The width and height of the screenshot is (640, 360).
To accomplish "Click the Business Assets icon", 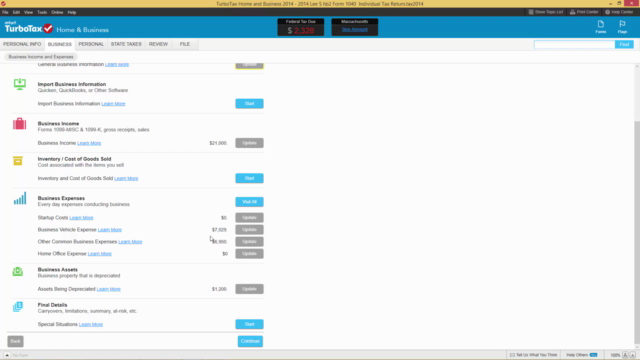I will 18,271.
